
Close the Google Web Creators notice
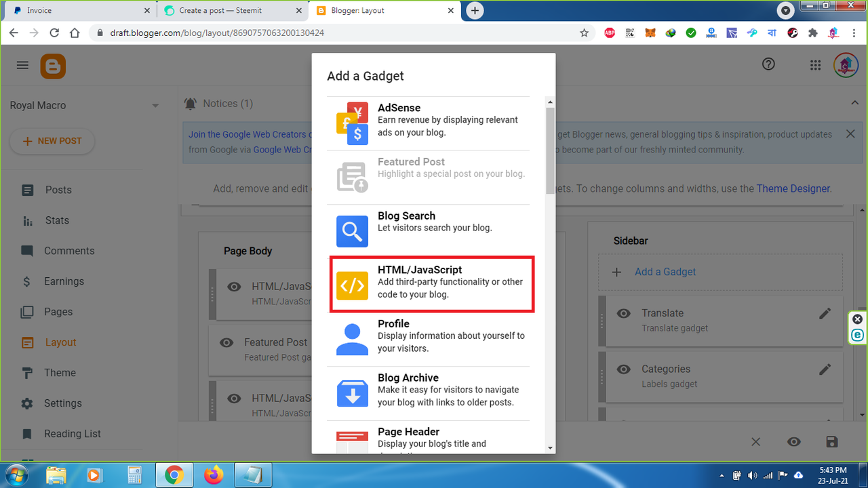pos(850,134)
